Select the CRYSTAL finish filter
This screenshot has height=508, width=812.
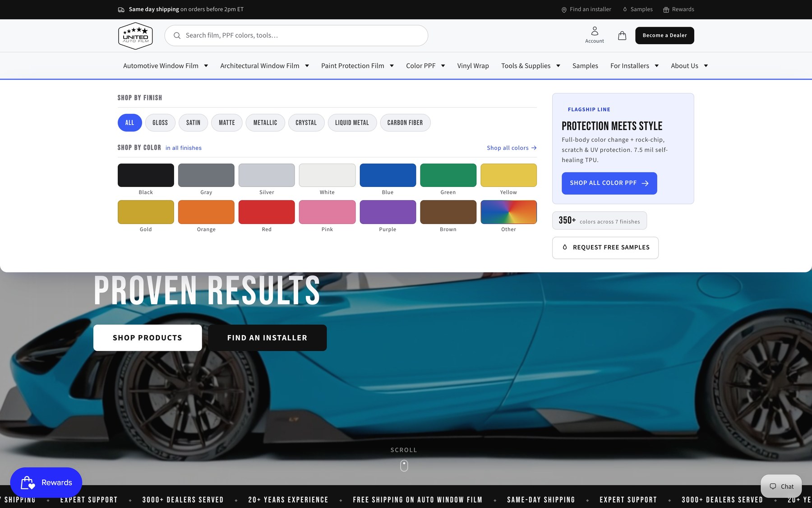306,123
